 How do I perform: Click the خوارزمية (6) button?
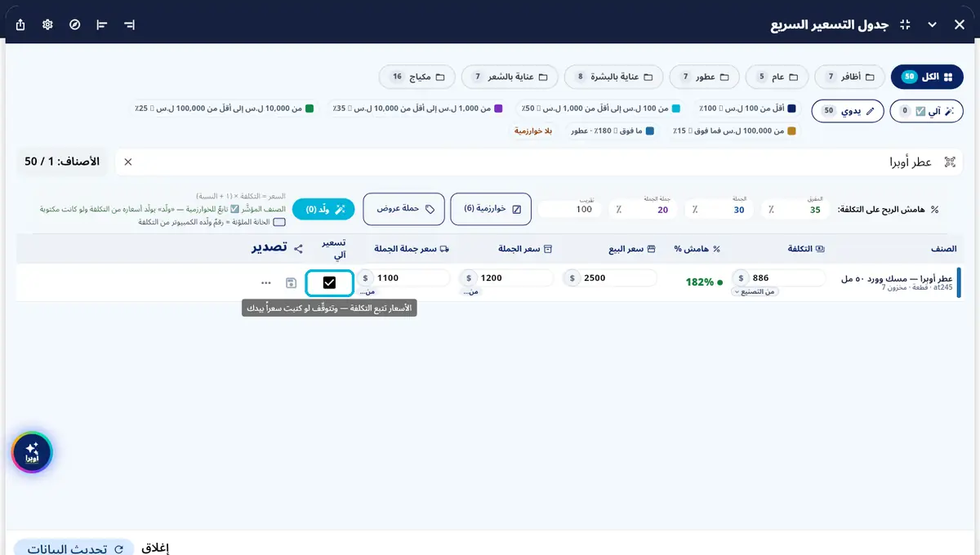(491, 209)
